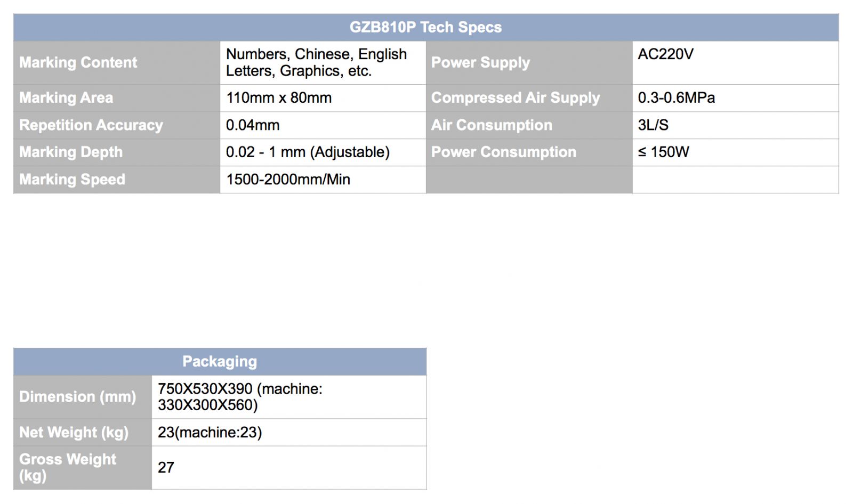
Task: Click the Gross Weight value 27
Action: coord(166,468)
